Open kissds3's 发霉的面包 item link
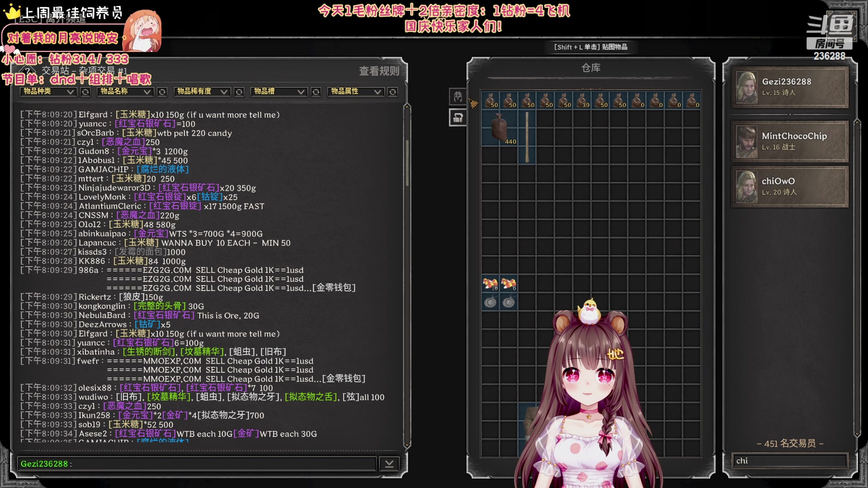The width and height of the screenshot is (868, 488). click(x=141, y=252)
